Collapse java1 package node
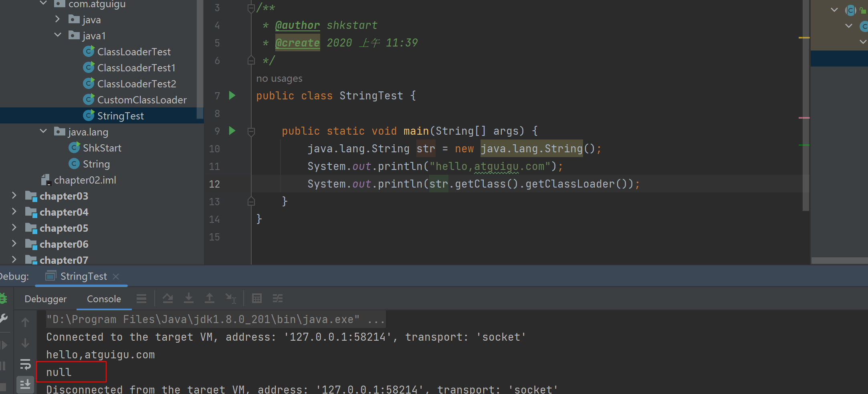868x394 pixels. click(57, 35)
